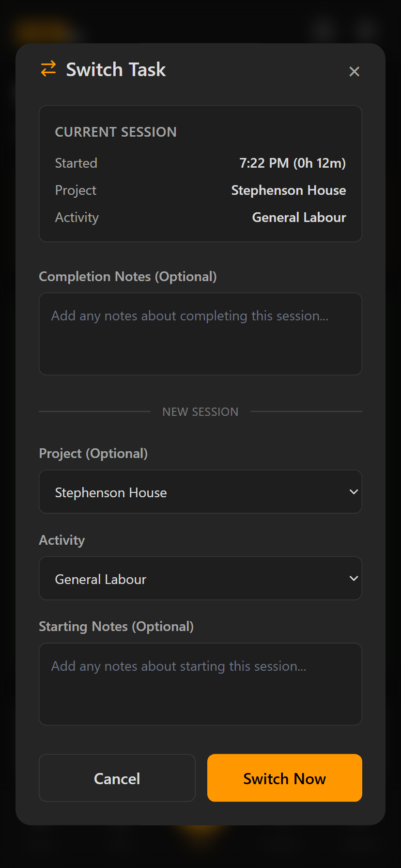Viewport: 401px width, 868px height.
Task: Click General Labour in current session card
Action: (x=299, y=217)
